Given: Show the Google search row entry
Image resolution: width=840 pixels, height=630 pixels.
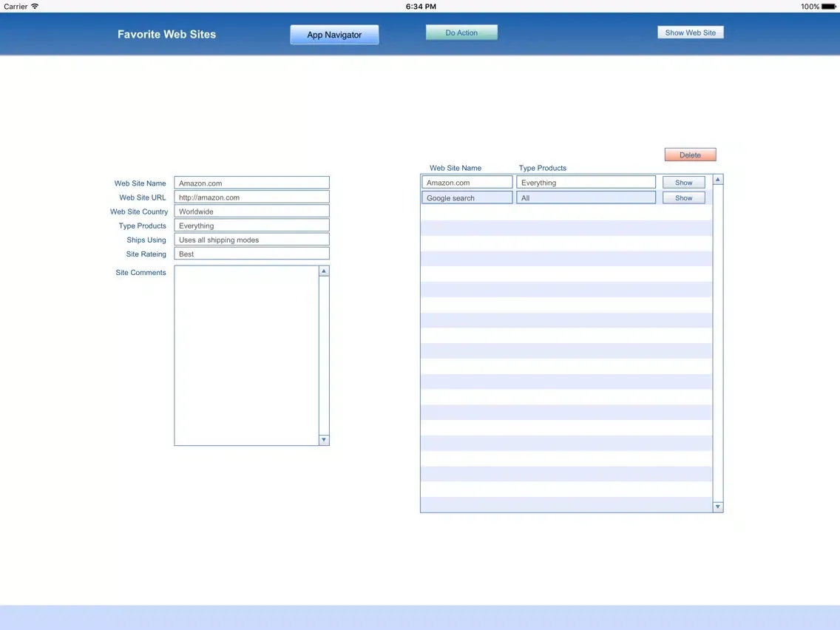Looking at the screenshot, I should pos(683,198).
